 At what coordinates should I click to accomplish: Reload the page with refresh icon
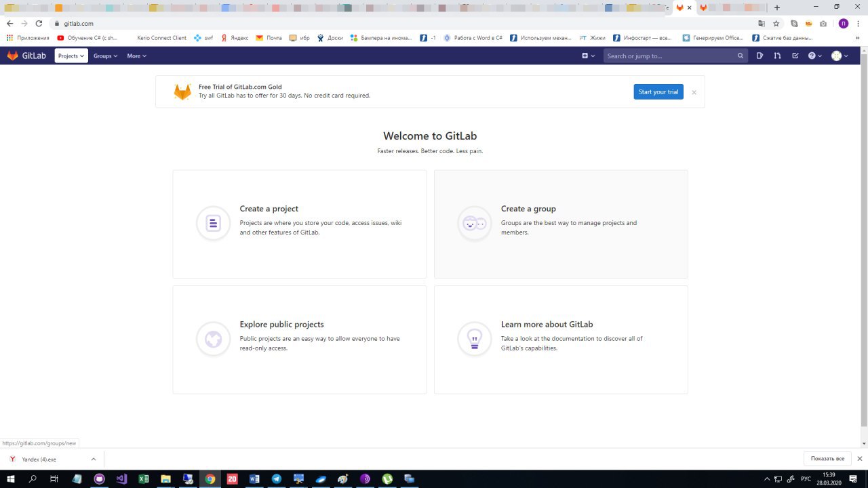(39, 23)
